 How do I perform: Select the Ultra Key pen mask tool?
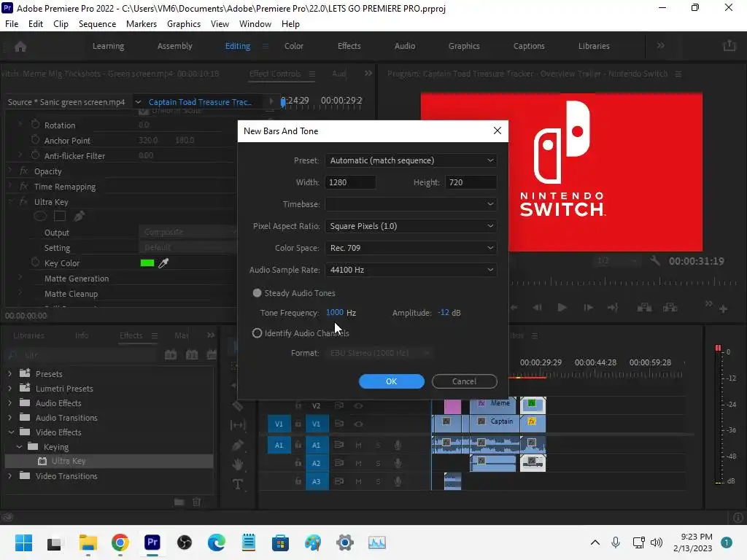80,217
